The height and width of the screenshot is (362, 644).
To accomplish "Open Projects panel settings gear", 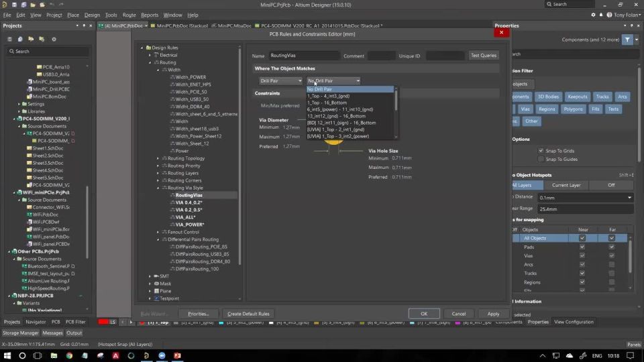I will coord(54,40).
